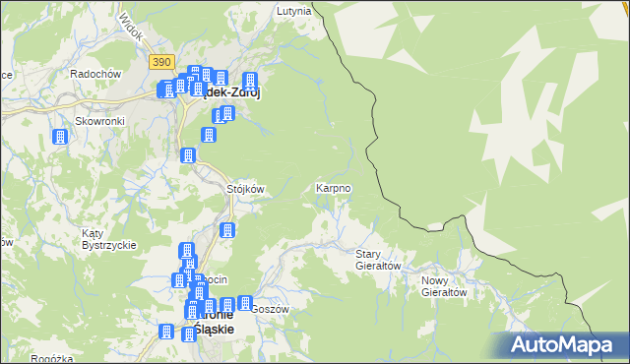Click the Rogóżka place label
The width and height of the screenshot is (630, 364).
click(52, 359)
